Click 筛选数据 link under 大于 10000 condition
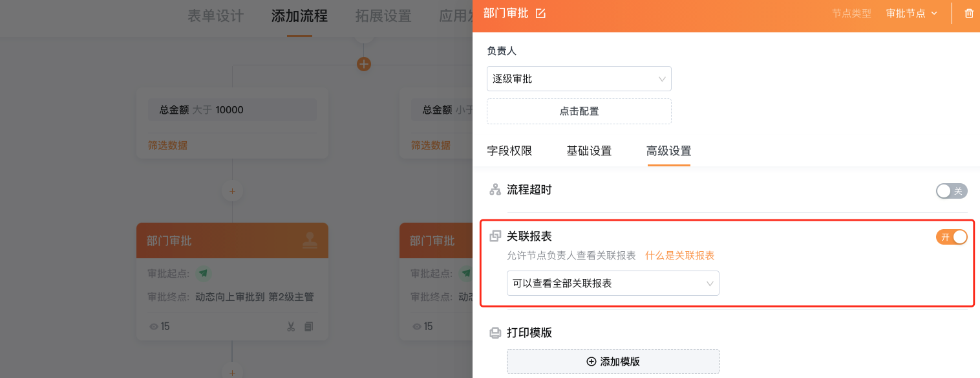980x378 pixels. coord(168,146)
